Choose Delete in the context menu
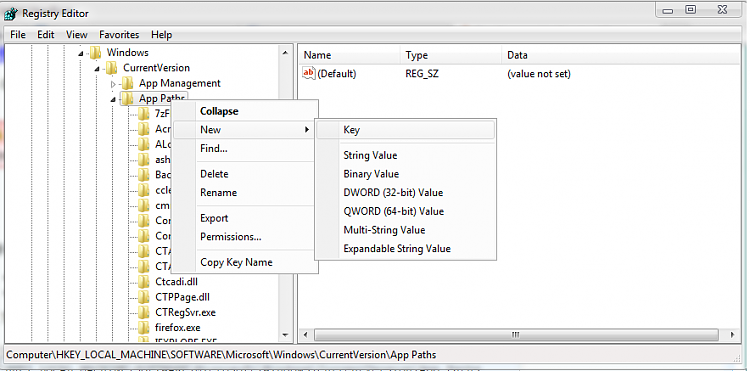Image resolution: width=750 pixels, height=371 pixels. coord(245,174)
